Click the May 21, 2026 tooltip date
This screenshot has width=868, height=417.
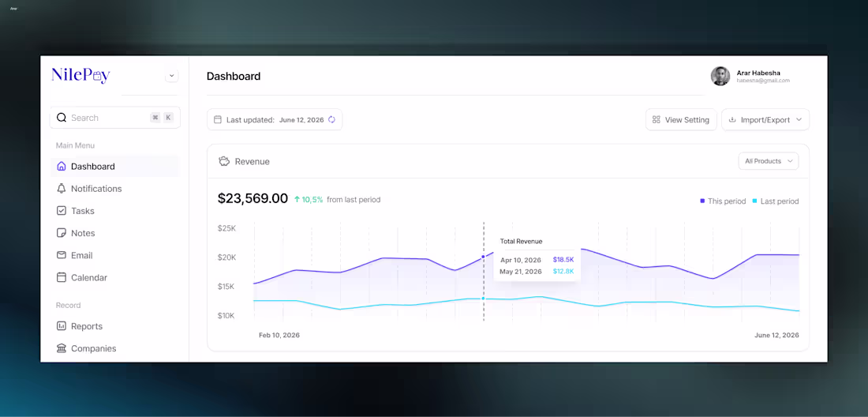[521, 272]
